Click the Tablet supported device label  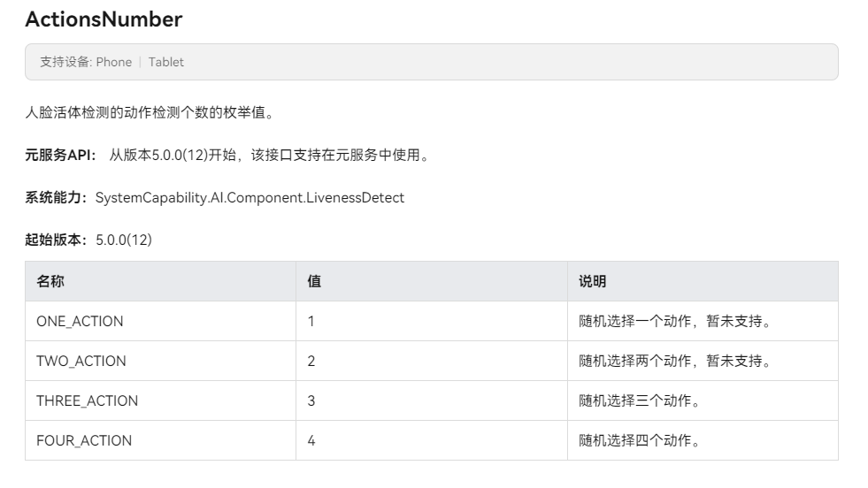pyautogui.click(x=166, y=62)
